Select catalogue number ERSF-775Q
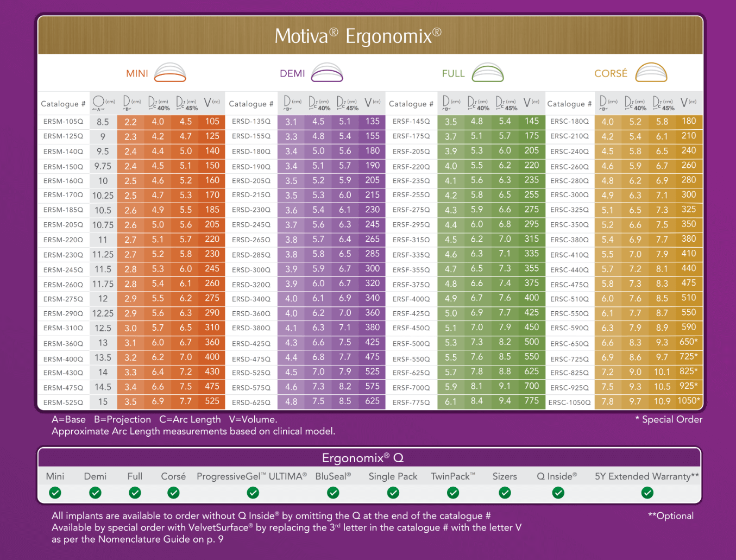 pos(411,402)
